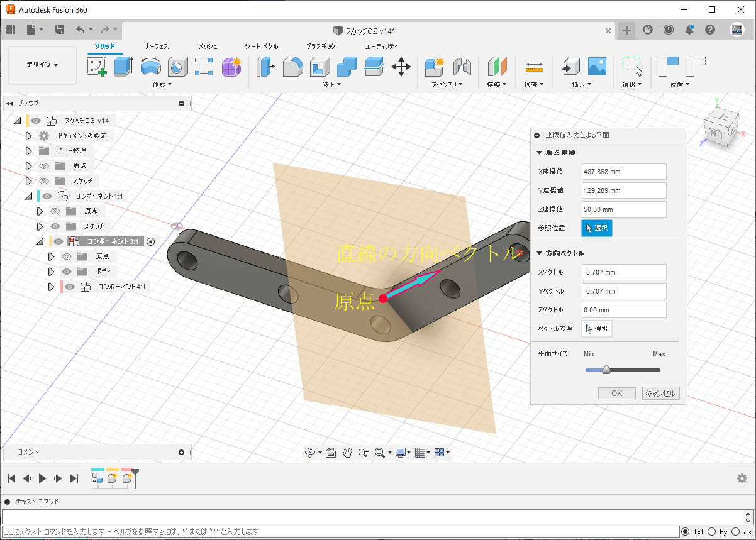The width and height of the screenshot is (756, 540).
Task: Select the Measure tool
Action: 534,66
